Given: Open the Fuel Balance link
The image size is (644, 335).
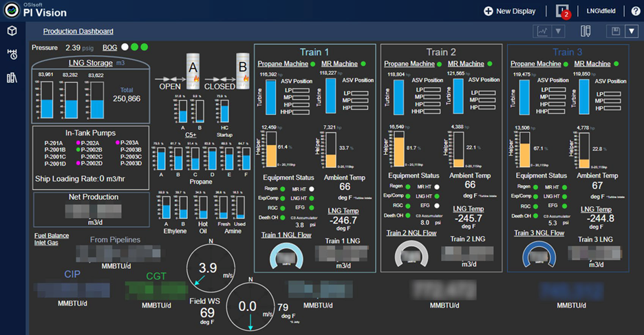Looking at the screenshot, I should click(52, 236).
